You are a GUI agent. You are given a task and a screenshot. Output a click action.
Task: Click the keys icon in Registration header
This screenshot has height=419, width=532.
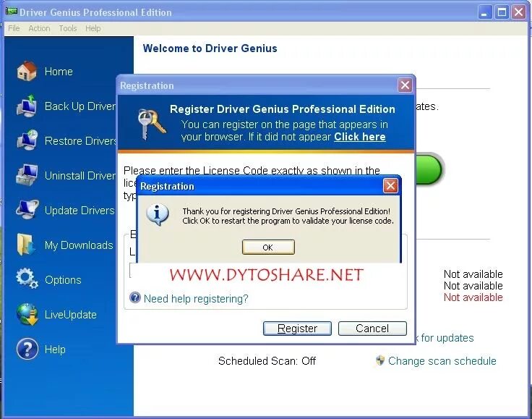pos(151,124)
